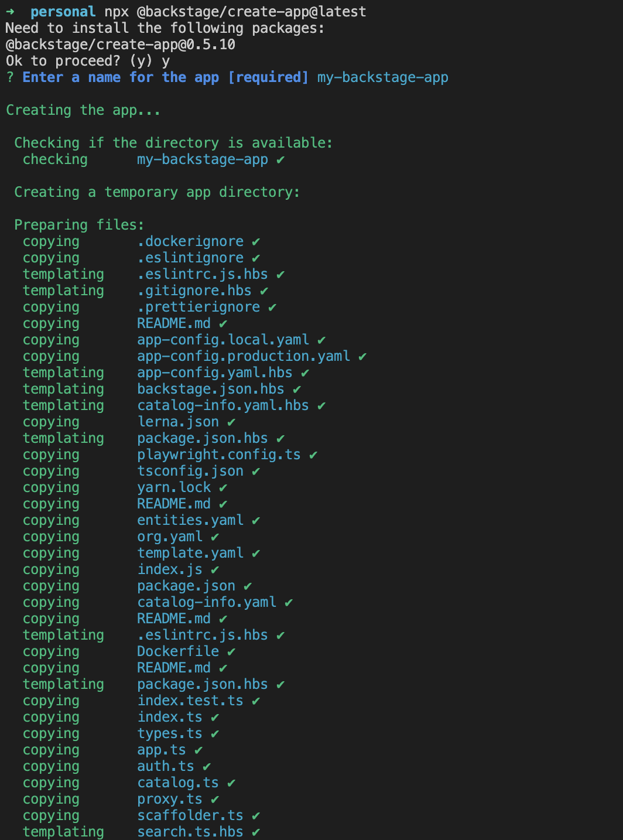Click the checkmark after lerna.json
The width and height of the screenshot is (623, 840).
231,422
